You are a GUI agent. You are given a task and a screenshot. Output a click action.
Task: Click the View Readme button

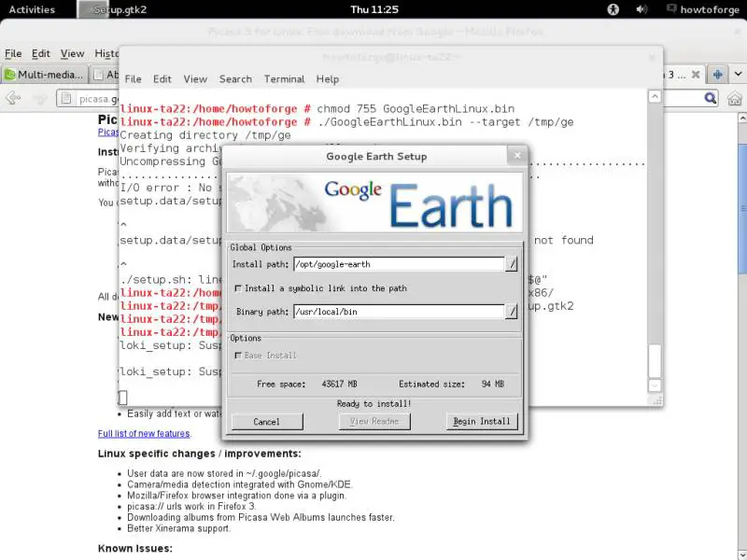pos(374,422)
